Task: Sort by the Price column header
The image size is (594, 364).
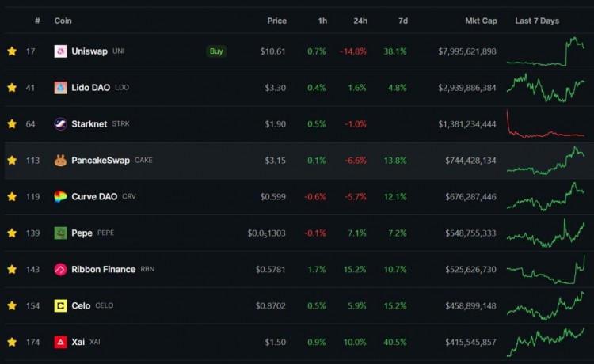Action: click(277, 21)
